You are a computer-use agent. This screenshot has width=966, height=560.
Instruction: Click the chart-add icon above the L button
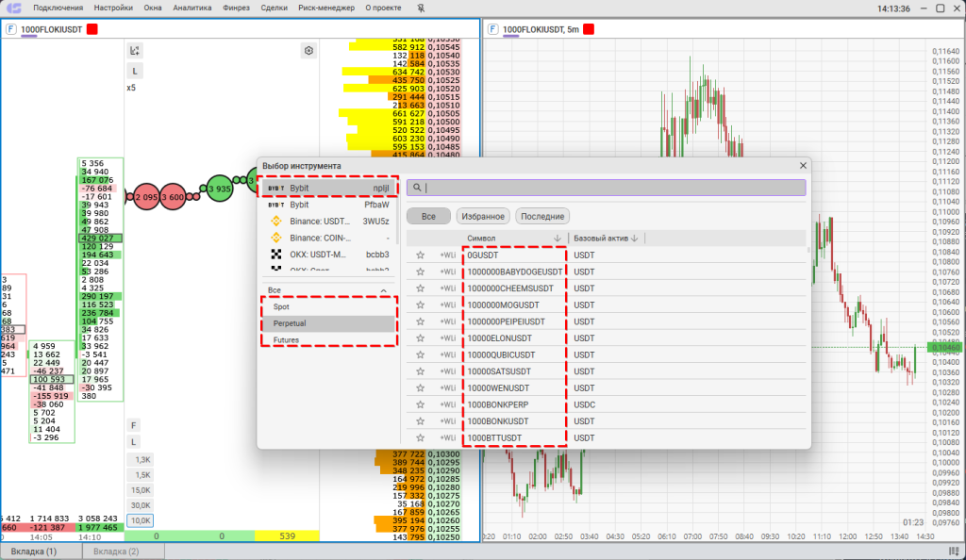tap(135, 51)
